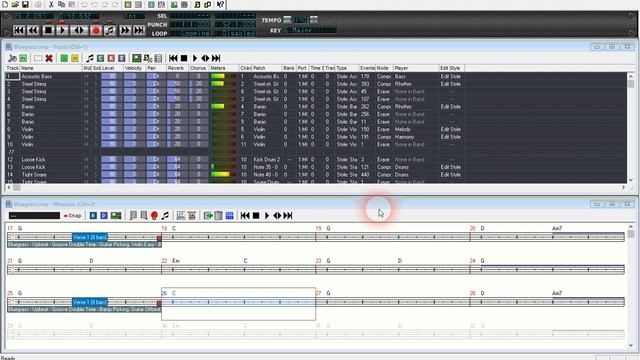The image size is (640, 360).
Task: Click Edit Style for track 5 Banjo
Action: pos(451,107)
